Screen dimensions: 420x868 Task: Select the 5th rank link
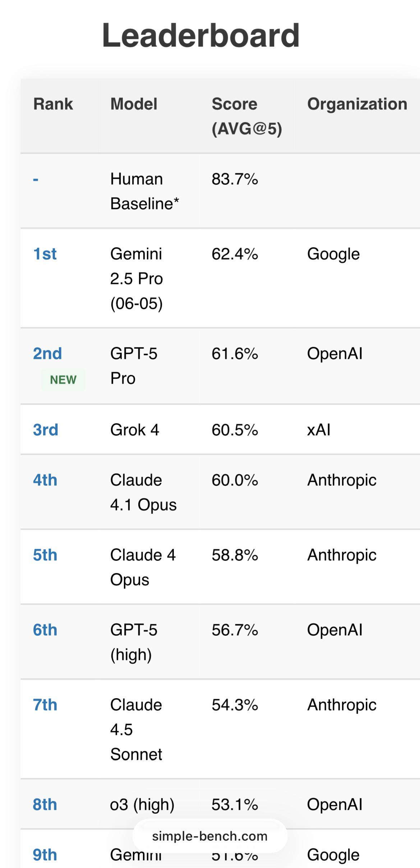tap(45, 555)
